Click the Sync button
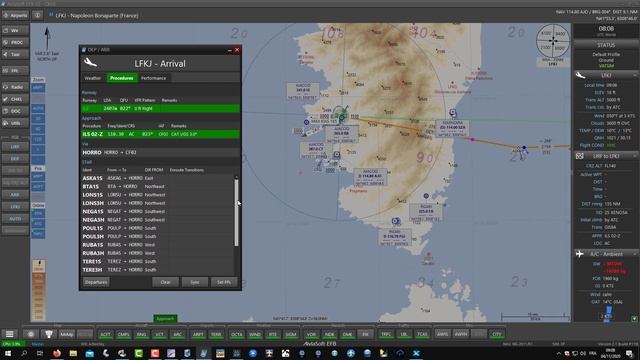The height and width of the screenshot is (360, 640). coord(195,282)
